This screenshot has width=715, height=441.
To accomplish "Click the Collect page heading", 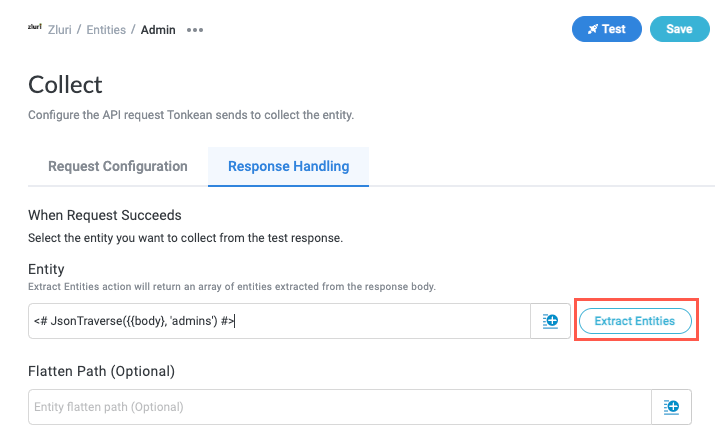I will 65,84.
